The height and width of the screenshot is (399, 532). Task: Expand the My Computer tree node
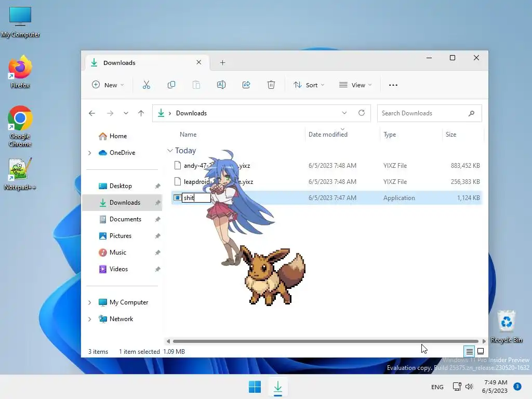(x=90, y=302)
